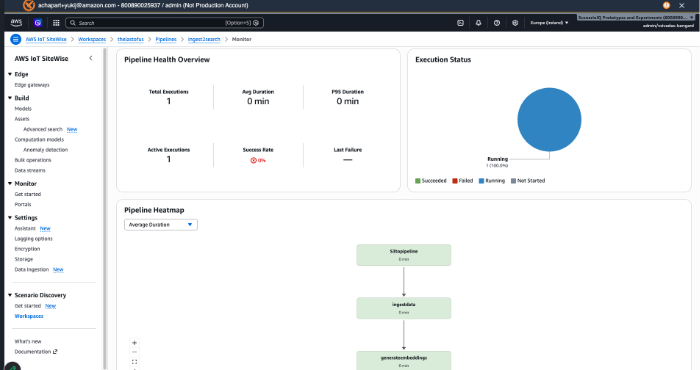Toggle the hamburger navigation menu icon
This screenshot has height=370, width=700.
point(16,39)
